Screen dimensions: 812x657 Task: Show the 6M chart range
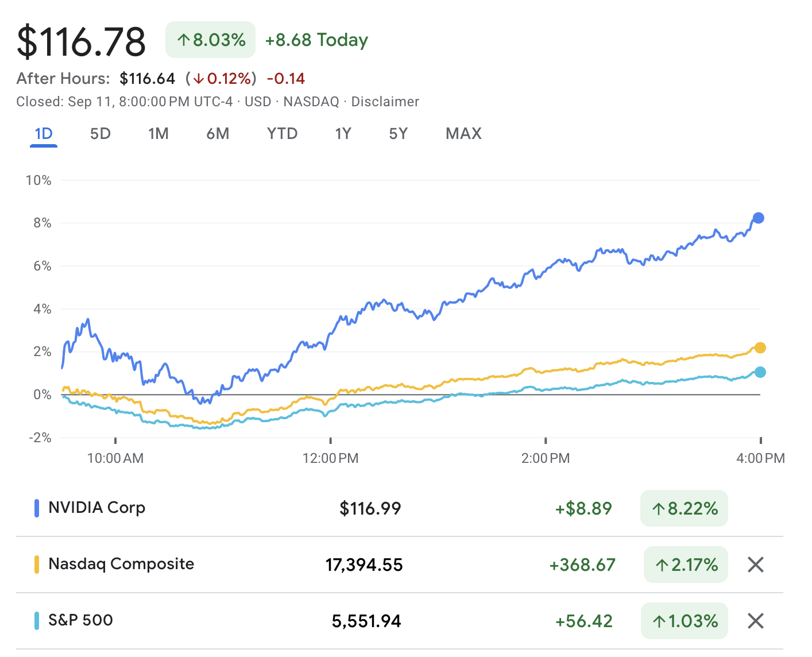218,134
